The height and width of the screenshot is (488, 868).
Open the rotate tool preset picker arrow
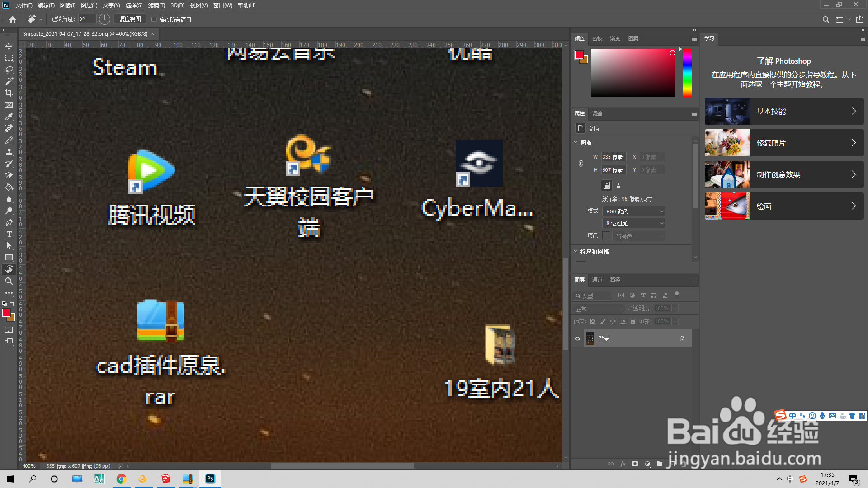click(x=41, y=19)
